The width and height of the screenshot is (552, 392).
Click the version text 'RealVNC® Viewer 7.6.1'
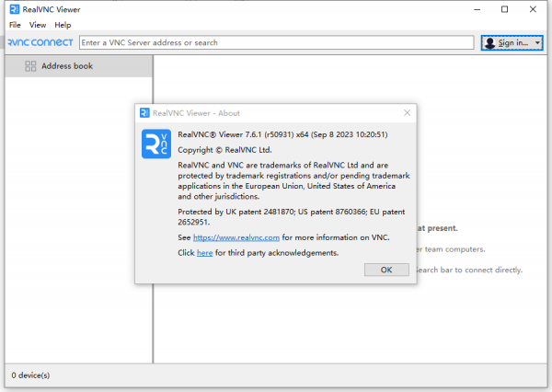click(x=220, y=134)
